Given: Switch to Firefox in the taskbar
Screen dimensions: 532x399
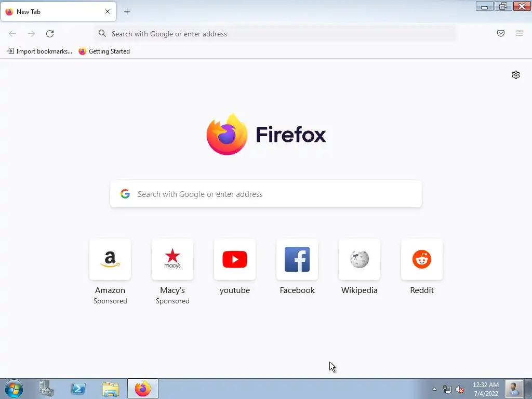Looking at the screenshot, I should pyautogui.click(x=143, y=389).
